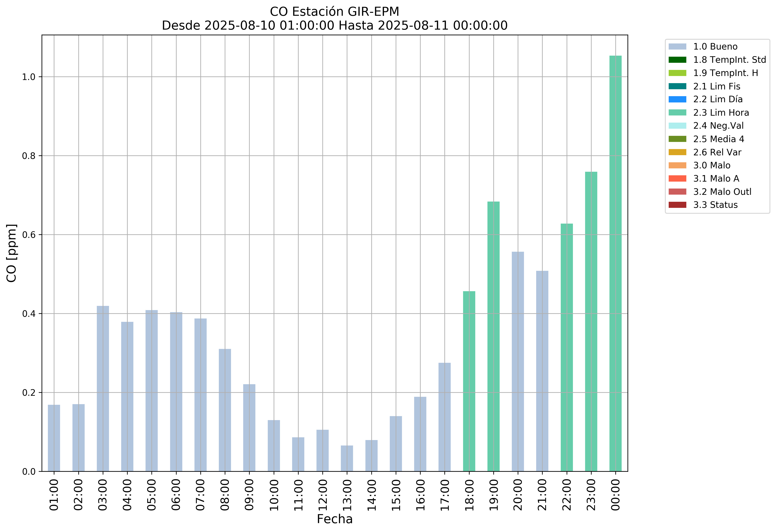The width and height of the screenshot is (776, 532).
Task: Click the blue bar at 20:00
Action: click(517, 362)
